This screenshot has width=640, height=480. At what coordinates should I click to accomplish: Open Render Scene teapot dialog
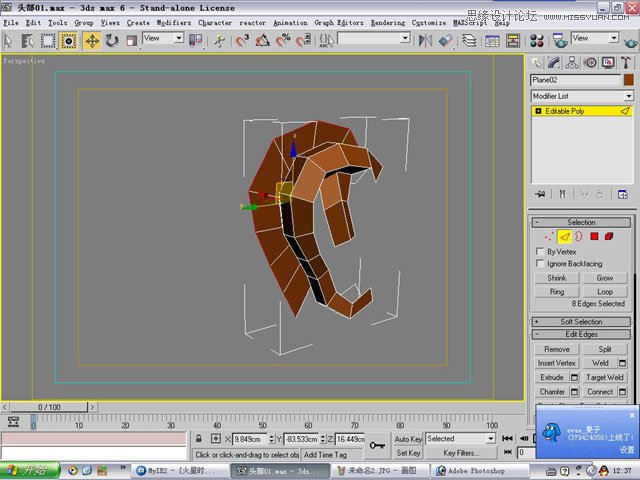560,41
